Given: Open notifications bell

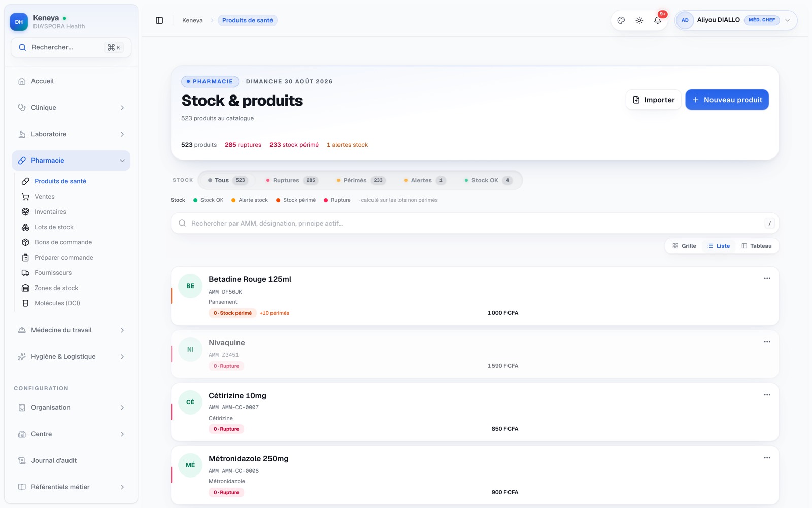Looking at the screenshot, I should (658, 20).
